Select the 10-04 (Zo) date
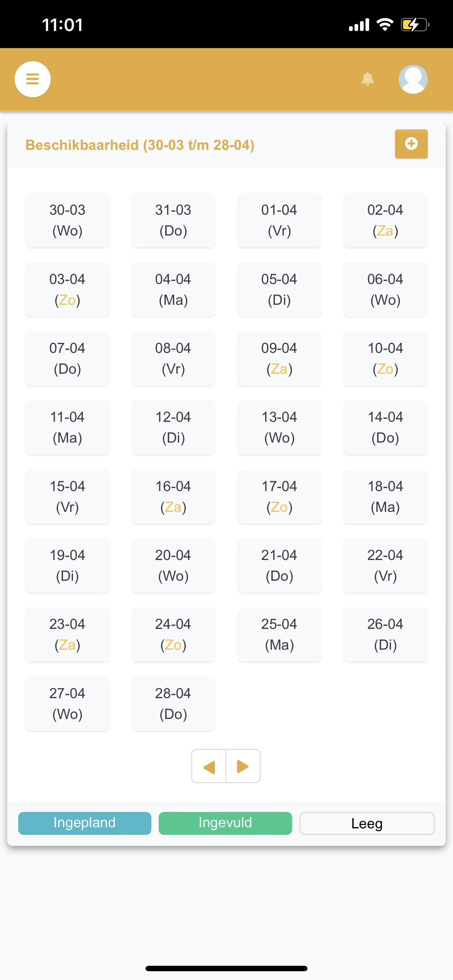453x980 pixels. (x=385, y=358)
